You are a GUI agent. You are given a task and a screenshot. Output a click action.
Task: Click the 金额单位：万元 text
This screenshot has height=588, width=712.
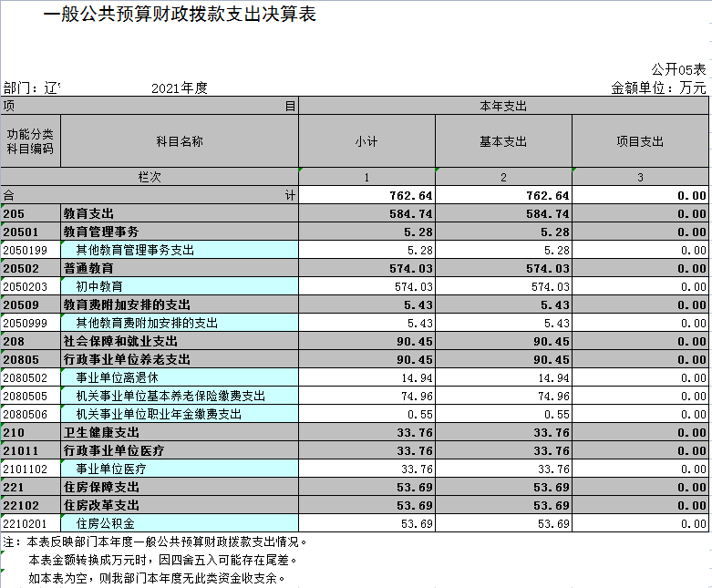(x=658, y=88)
